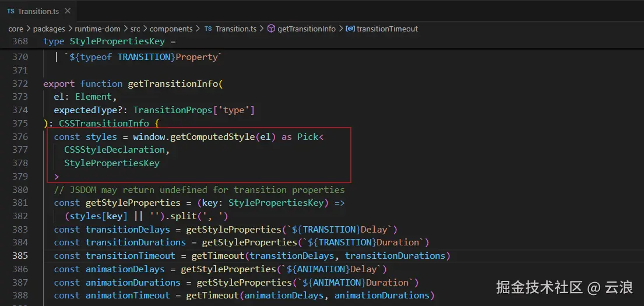Click line number 385 in gutter

(20, 256)
